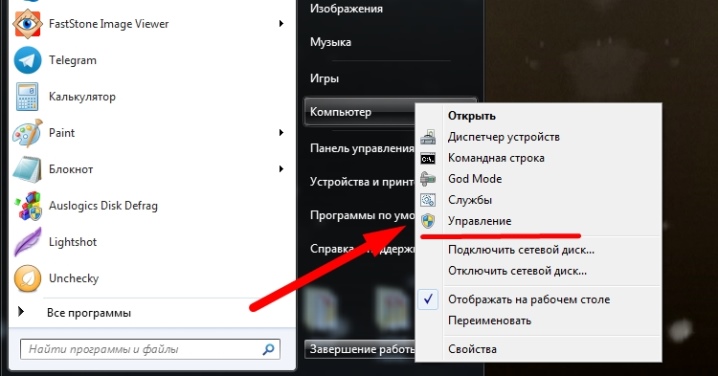This screenshot has height=376, width=718.
Task: Click the Блокнот notepad icon
Action: pyautogui.click(x=27, y=169)
